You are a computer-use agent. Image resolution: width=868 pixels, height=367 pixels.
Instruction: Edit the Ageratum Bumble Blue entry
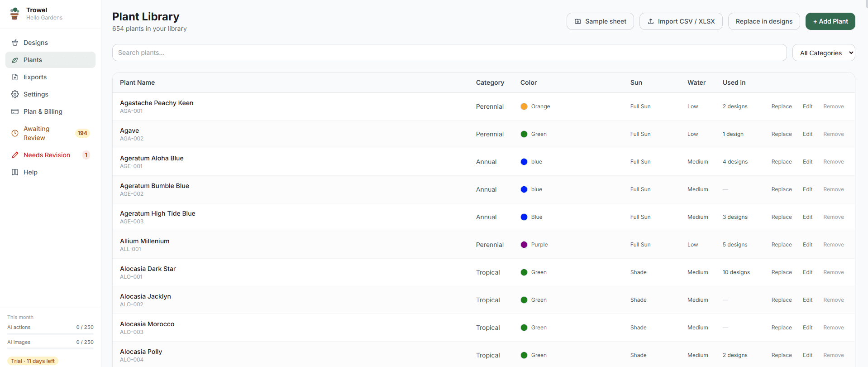(808, 189)
